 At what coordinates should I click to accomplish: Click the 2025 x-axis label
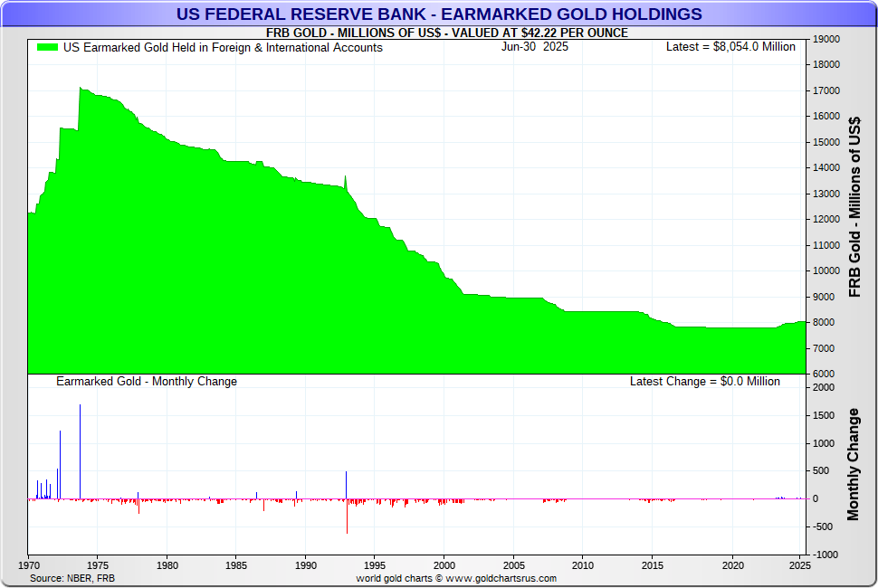click(x=799, y=565)
